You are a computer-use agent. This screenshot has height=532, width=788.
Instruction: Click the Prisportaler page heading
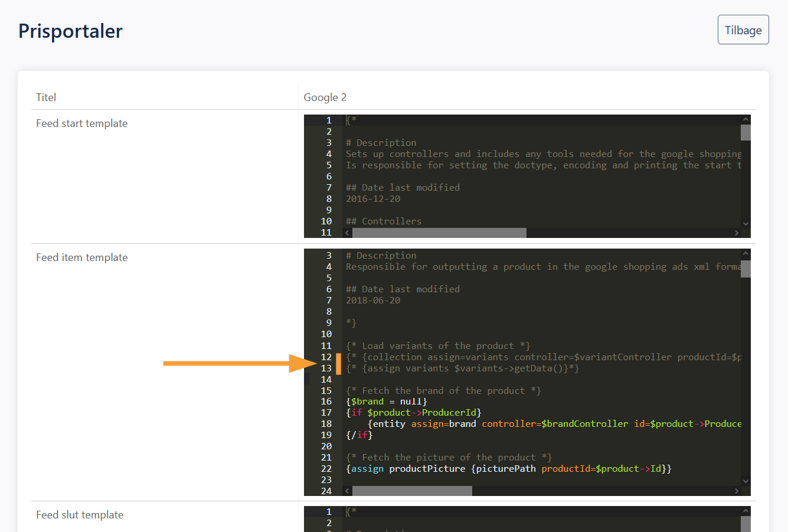(71, 31)
